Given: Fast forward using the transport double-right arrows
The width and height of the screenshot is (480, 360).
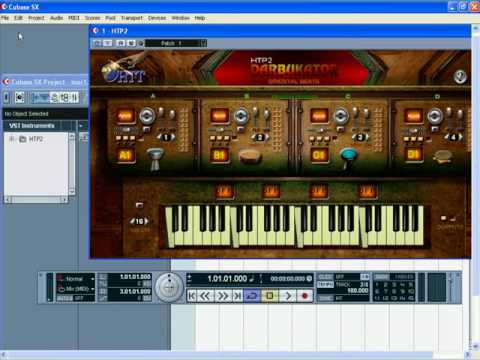Looking at the screenshot, I should click(223, 296).
